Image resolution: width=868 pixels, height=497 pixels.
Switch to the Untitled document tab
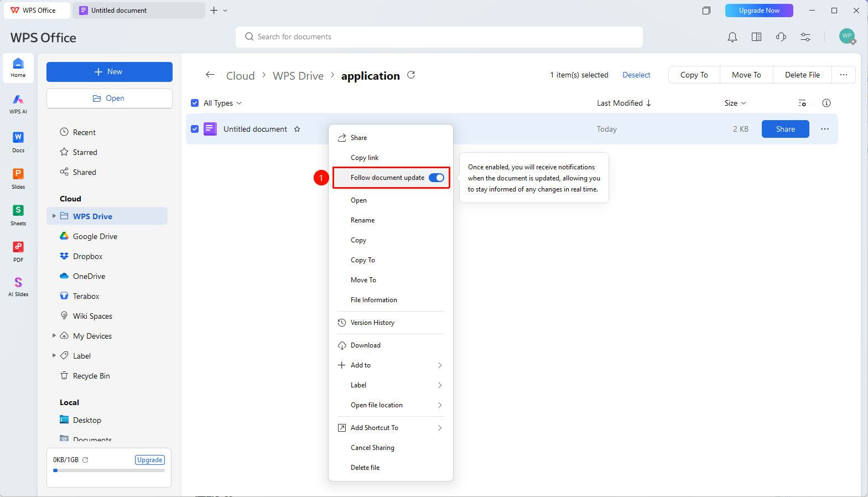tap(139, 11)
